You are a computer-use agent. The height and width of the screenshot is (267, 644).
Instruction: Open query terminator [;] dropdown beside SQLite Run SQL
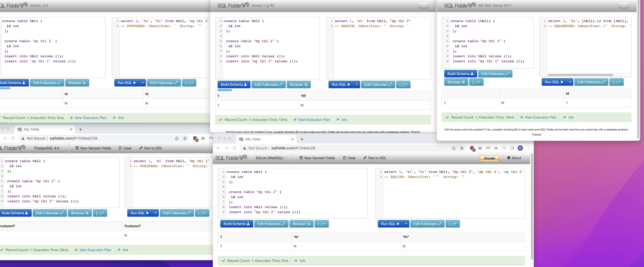click(453, 224)
